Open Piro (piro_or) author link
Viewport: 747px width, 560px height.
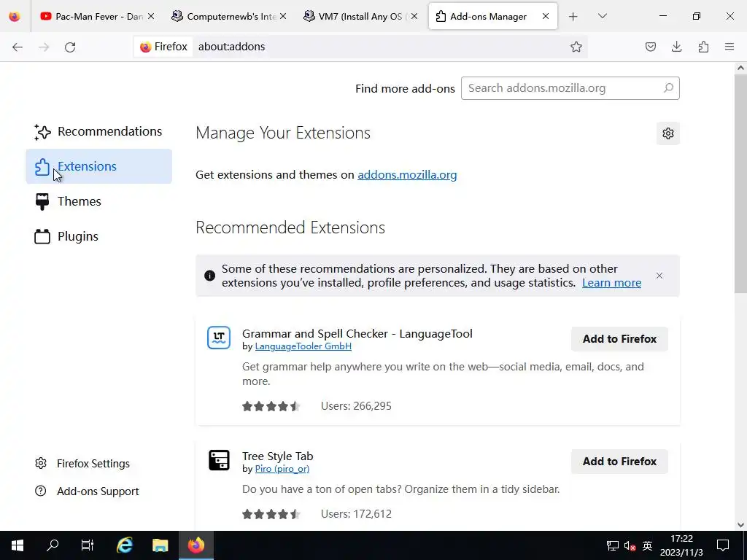(x=282, y=469)
